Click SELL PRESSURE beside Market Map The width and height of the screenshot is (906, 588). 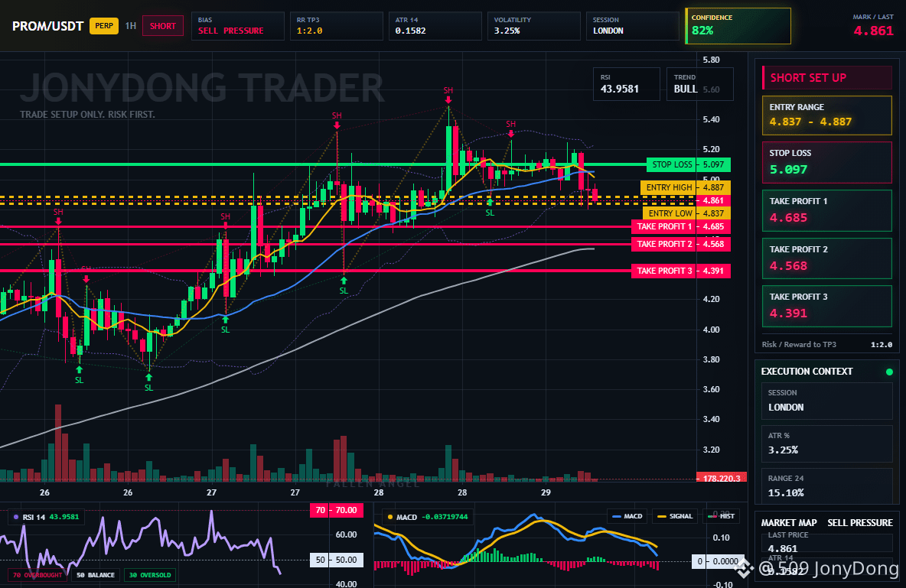click(860, 523)
